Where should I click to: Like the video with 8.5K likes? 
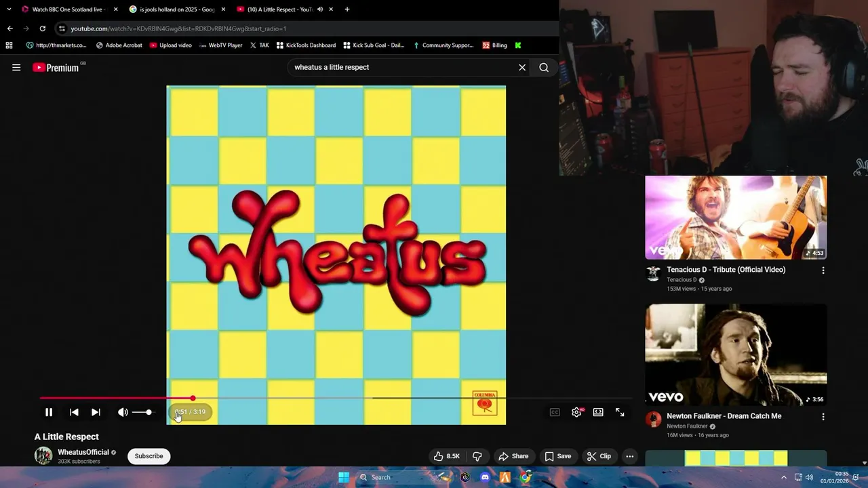[447, 456]
